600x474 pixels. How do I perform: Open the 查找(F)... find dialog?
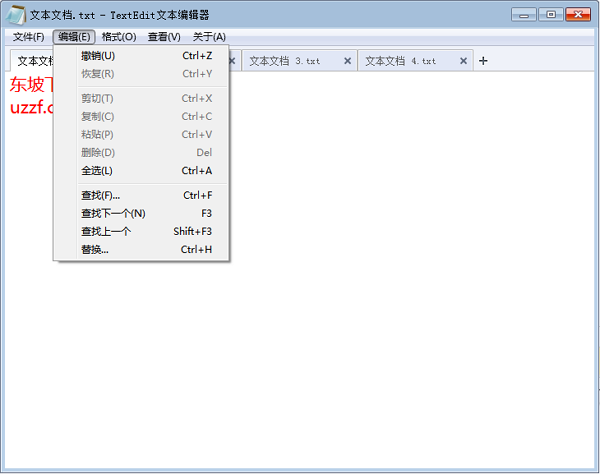100,196
